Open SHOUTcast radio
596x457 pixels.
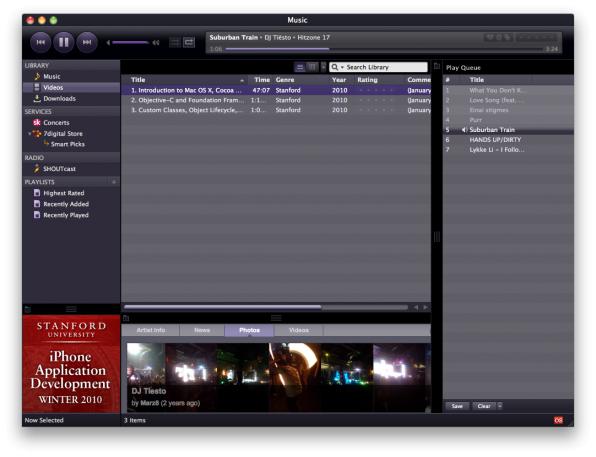point(59,168)
